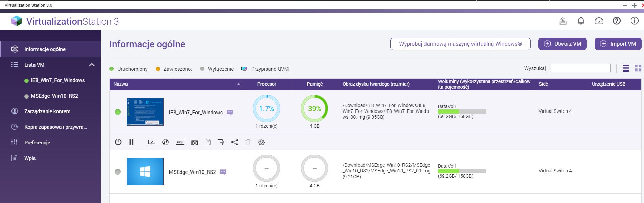Click the CD/DVD image icon in VM toolbar

(165, 142)
